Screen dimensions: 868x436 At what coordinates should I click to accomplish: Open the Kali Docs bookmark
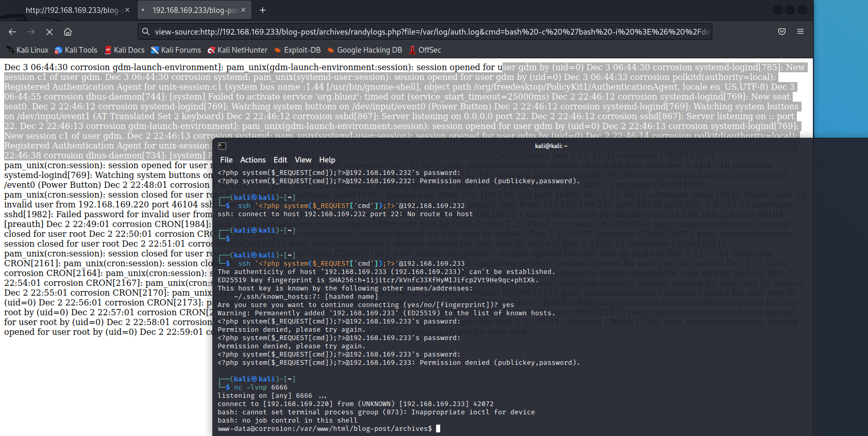point(124,50)
